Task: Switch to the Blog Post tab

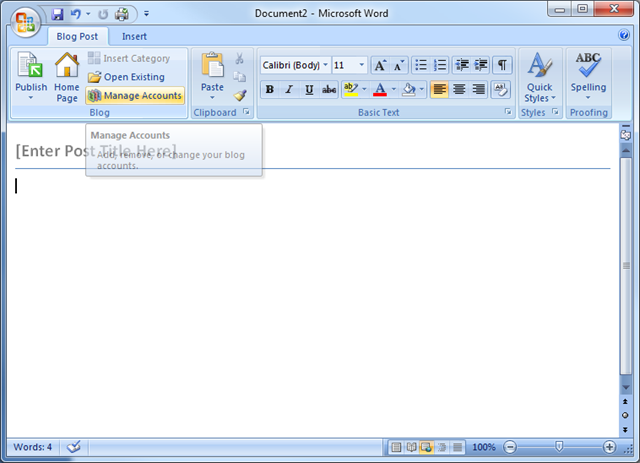Action: 77,36
